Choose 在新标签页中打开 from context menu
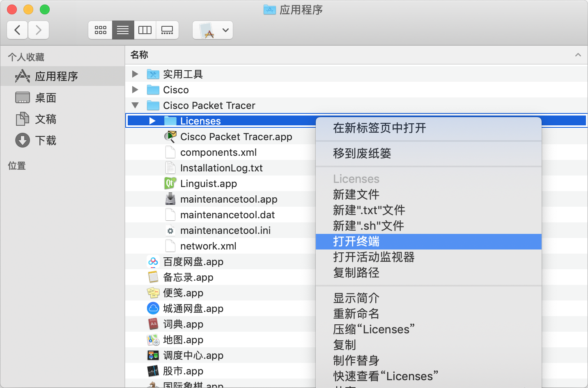Screen dimensions: 588x388 pyautogui.click(x=429, y=128)
